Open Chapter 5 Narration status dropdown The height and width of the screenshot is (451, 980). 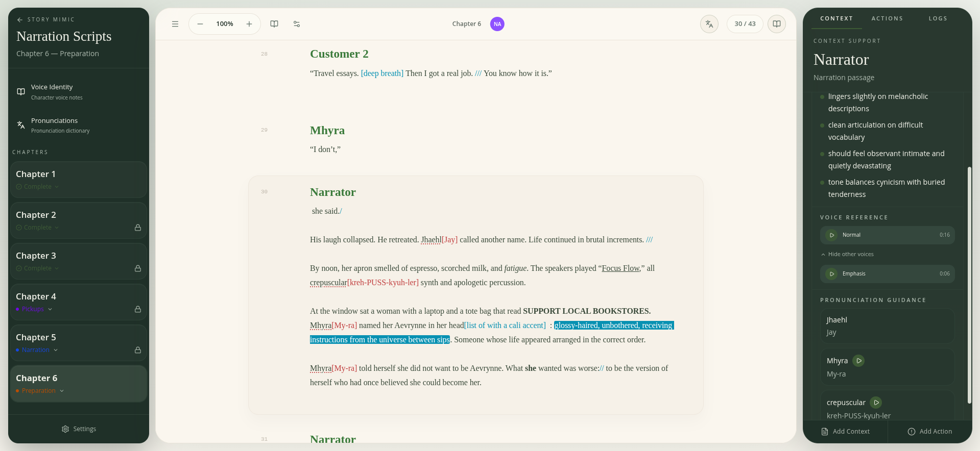[37, 350]
